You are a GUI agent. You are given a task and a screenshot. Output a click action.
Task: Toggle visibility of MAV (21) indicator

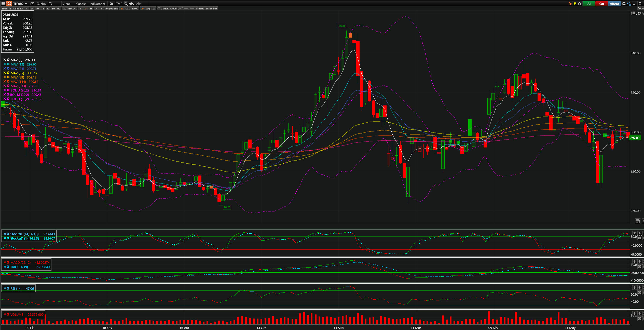pos(8,68)
